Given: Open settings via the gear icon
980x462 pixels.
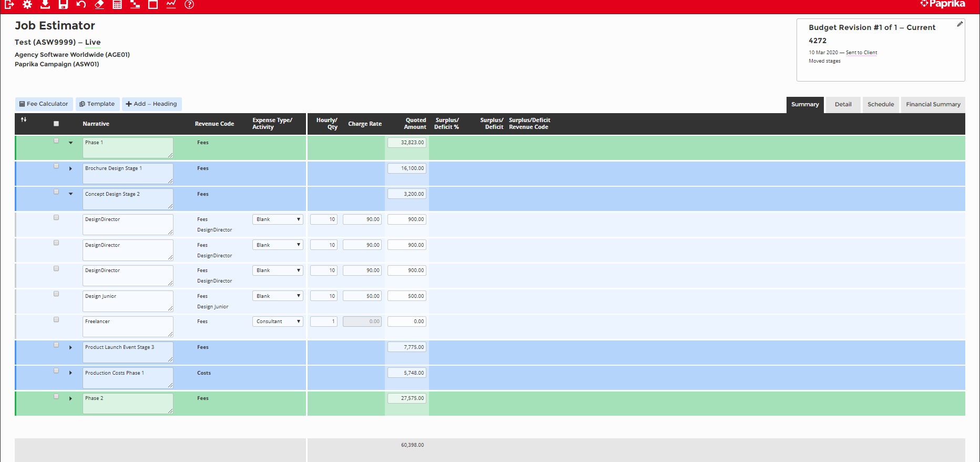Looking at the screenshot, I should click(x=27, y=4).
